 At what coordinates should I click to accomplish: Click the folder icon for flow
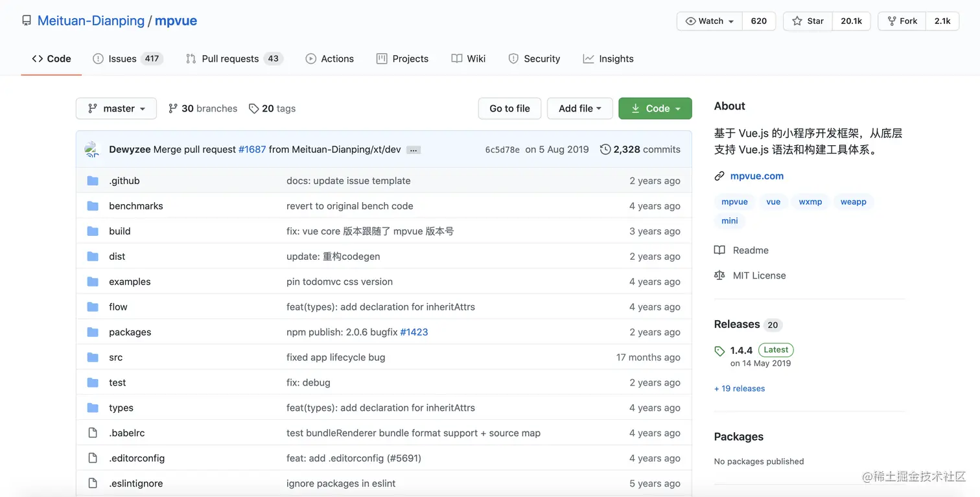coord(93,307)
